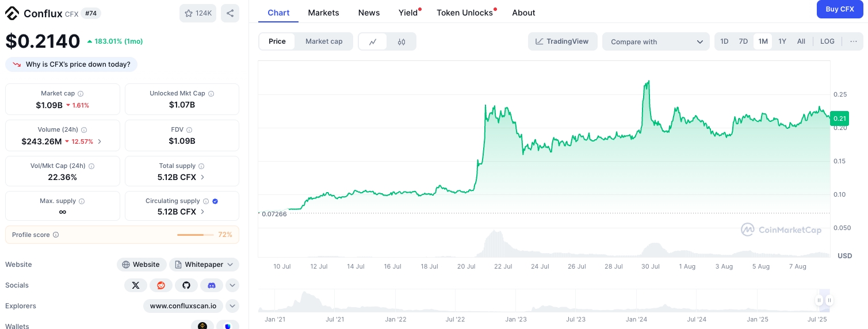868x329 pixels.
Task: Click Total supply info icon
Action: [201, 166]
